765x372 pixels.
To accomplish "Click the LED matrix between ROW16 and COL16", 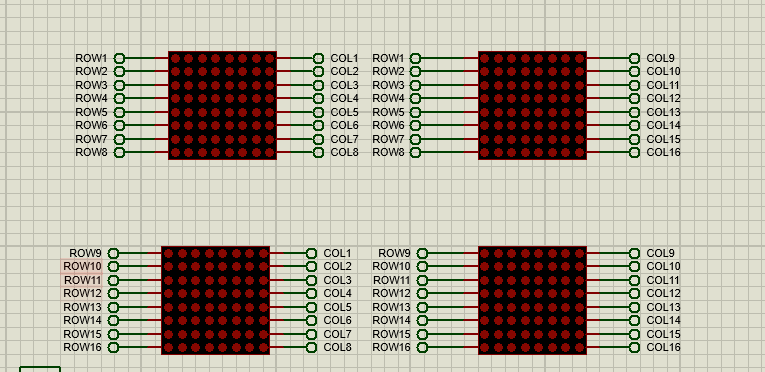I will coord(532,300).
